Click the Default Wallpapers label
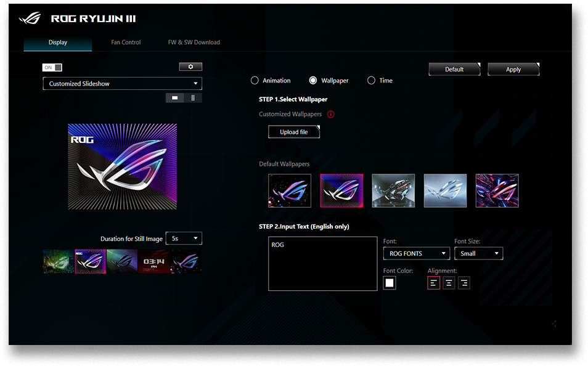Image resolution: width=588 pixels, height=366 pixels. [284, 164]
